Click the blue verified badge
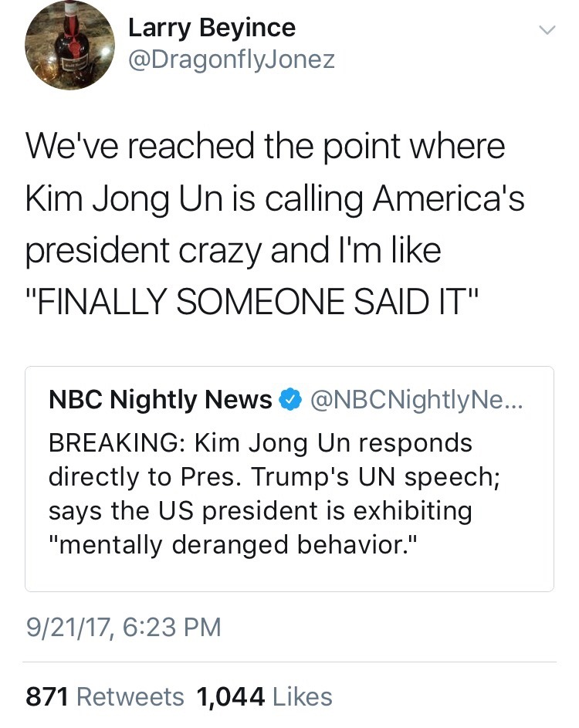579x728 pixels. point(289,400)
